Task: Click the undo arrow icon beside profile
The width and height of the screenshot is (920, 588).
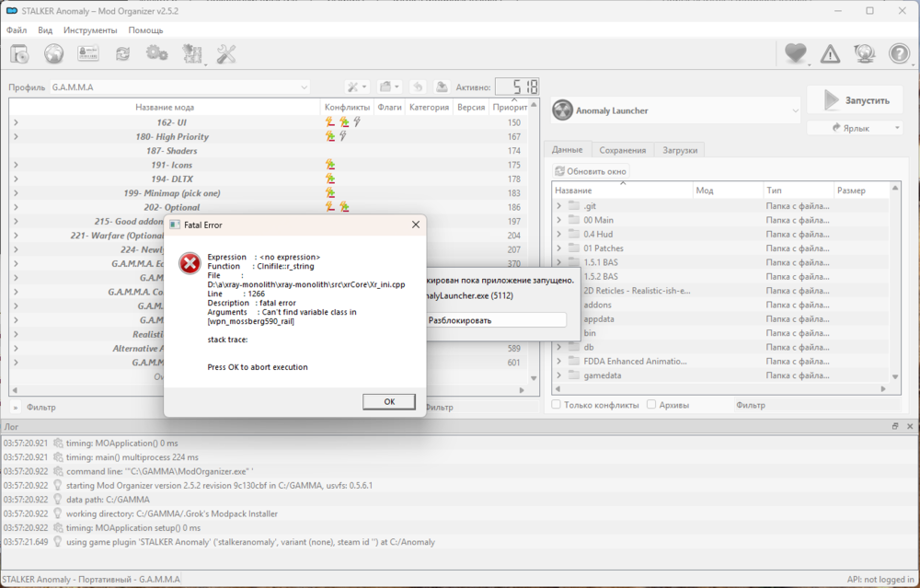Action: (x=417, y=86)
